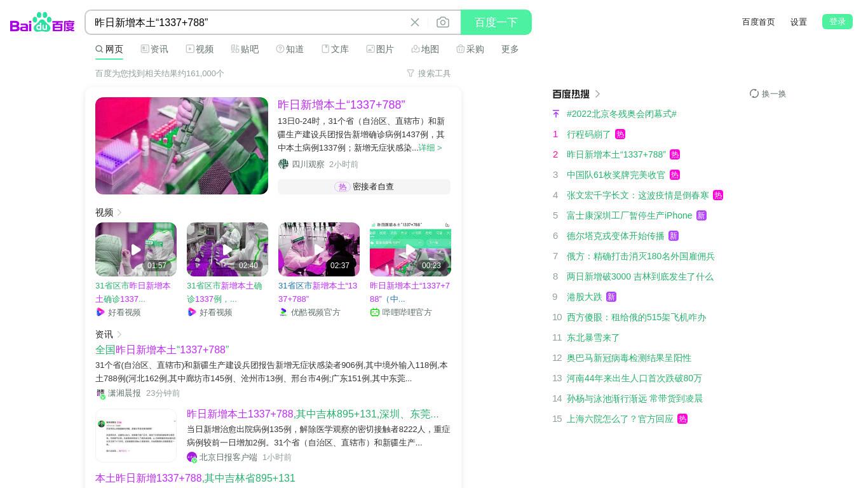868x488 pixels.
Task: Click 换一换 refresh icon
Action: click(754, 93)
